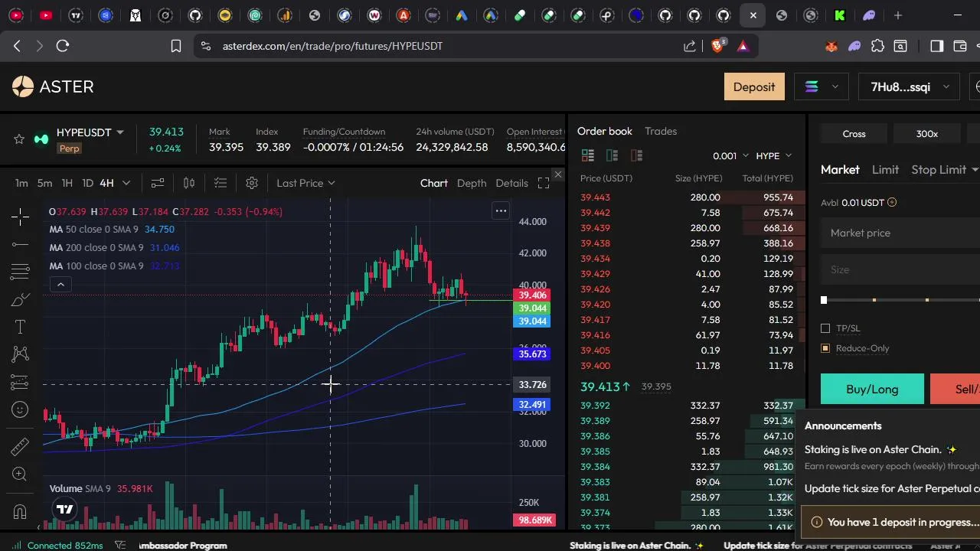Add HYPEUSDT to favorites star

coord(19,139)
